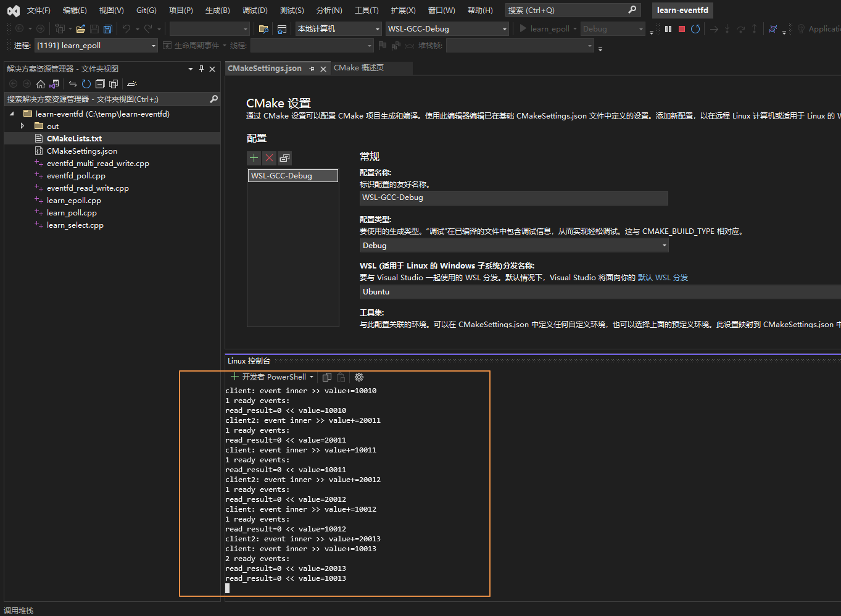Pause the running debug session
The image size is (841, 616).
[x=668, y=28]
